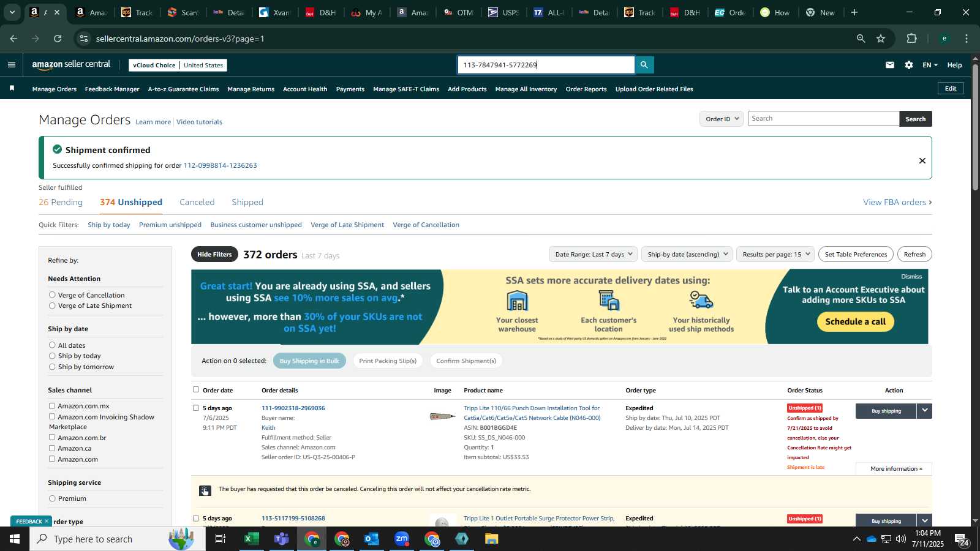Open Task View on the taskbar

coord(221,539)
